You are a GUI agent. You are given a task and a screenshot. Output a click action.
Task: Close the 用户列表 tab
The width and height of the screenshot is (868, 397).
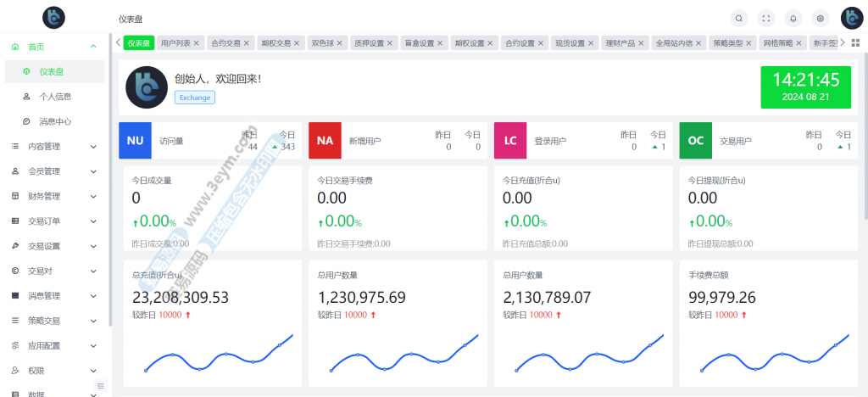(197, 43)
